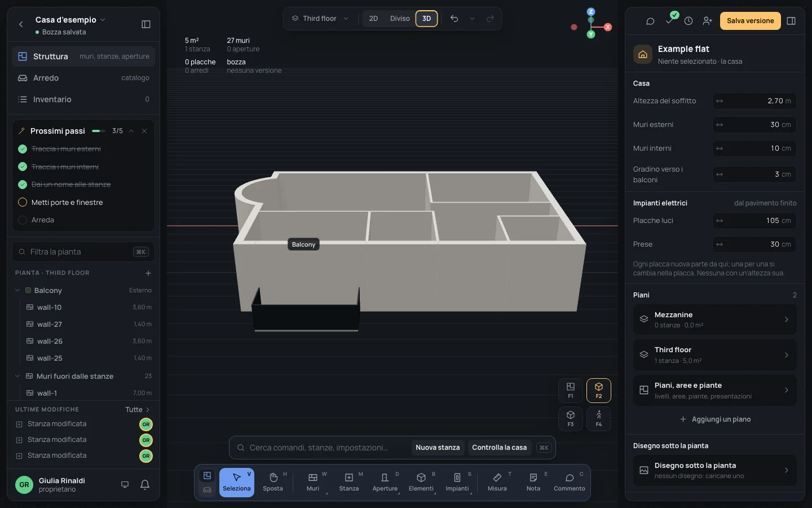The width and height of the screenshot is (812, 508).
Task: Activate the Sposta hand tool
Action: [273, 482]
